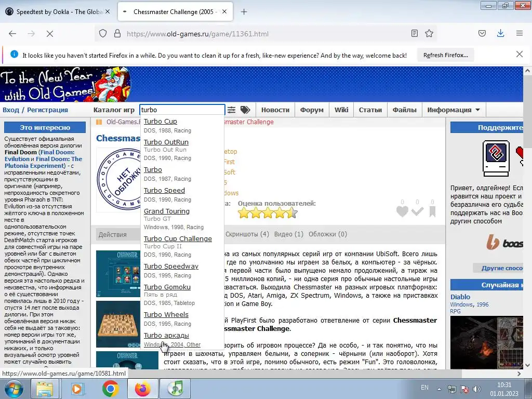532x399 pixels.
Task: Open the music note taskbar app
Action: click(x=175, y=389)
